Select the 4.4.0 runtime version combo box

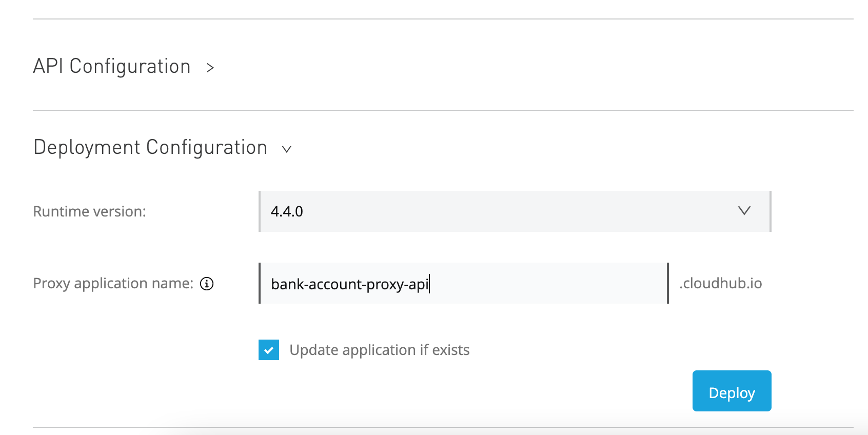tap(515, 211)
